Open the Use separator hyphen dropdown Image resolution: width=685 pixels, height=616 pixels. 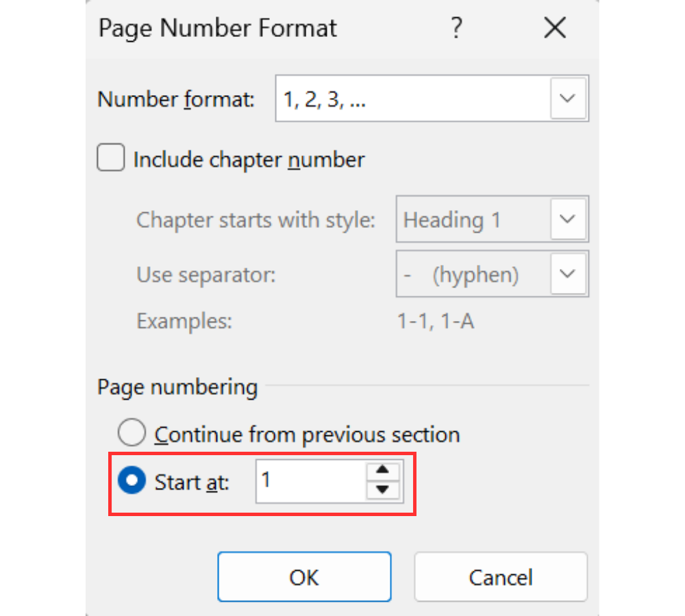click(568, 274)
